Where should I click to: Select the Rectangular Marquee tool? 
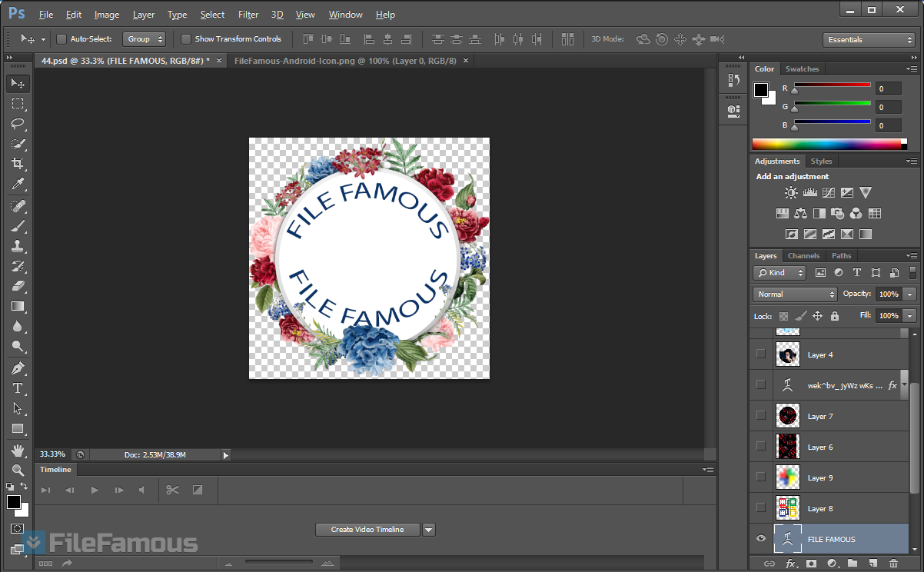18,104
